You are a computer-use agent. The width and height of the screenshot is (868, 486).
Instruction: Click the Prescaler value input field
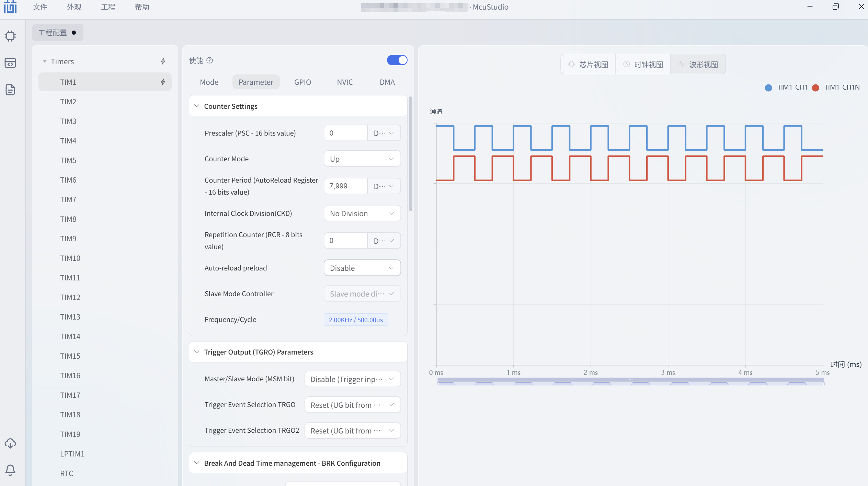[346, 133]
